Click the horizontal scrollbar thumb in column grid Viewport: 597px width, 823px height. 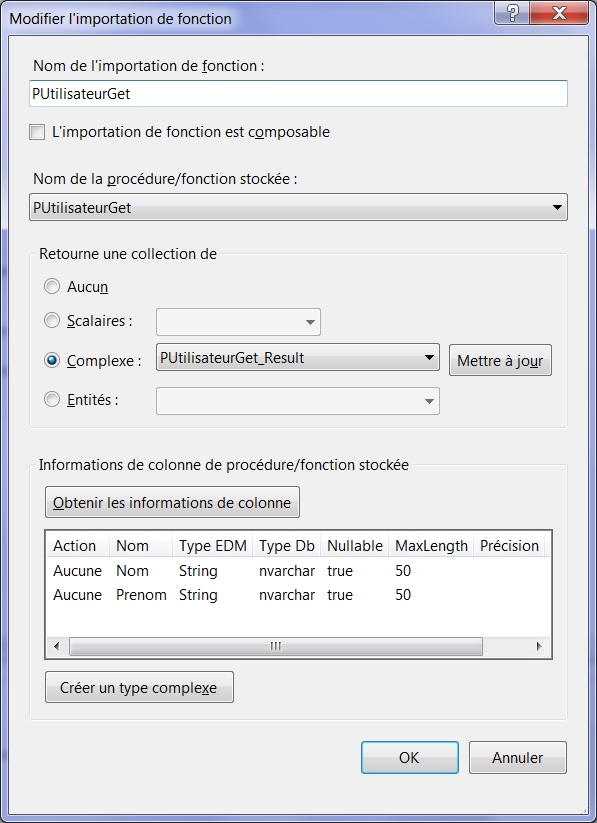coord(276,646)
